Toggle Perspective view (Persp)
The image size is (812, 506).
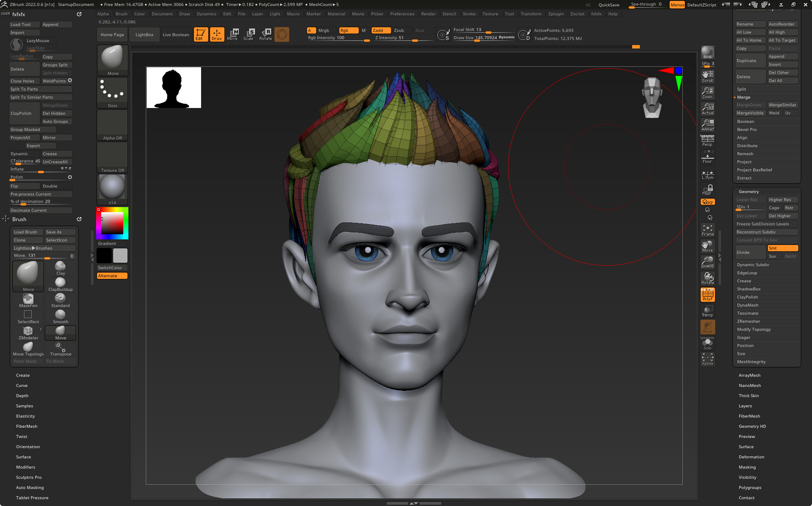pyautogui.click(x=707, y=141)
